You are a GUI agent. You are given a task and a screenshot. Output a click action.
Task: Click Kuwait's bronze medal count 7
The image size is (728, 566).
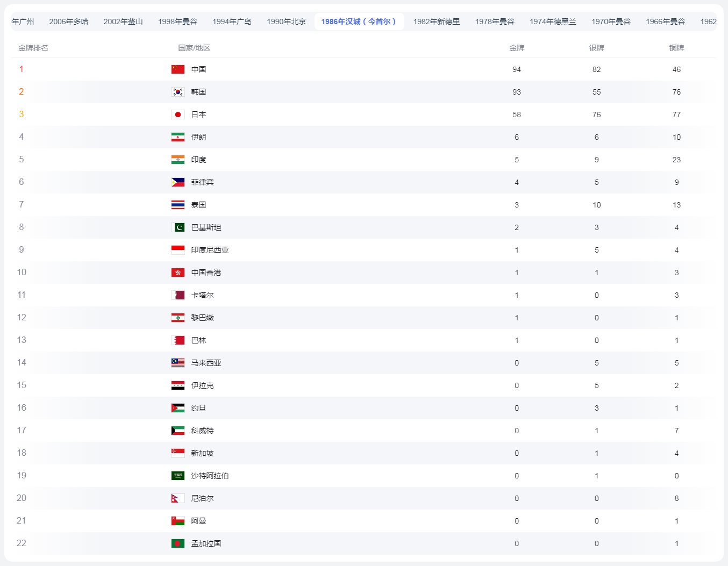point(676,431)
